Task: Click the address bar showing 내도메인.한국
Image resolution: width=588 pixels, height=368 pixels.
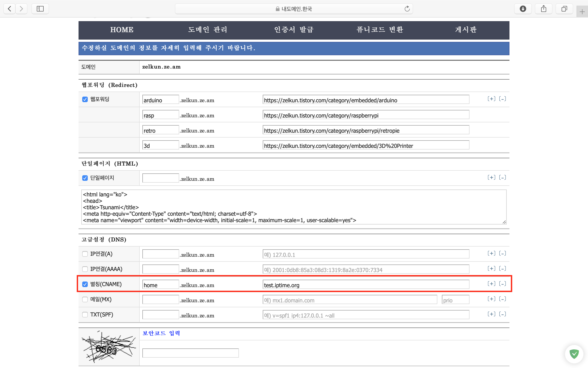Action: point(294,9)
